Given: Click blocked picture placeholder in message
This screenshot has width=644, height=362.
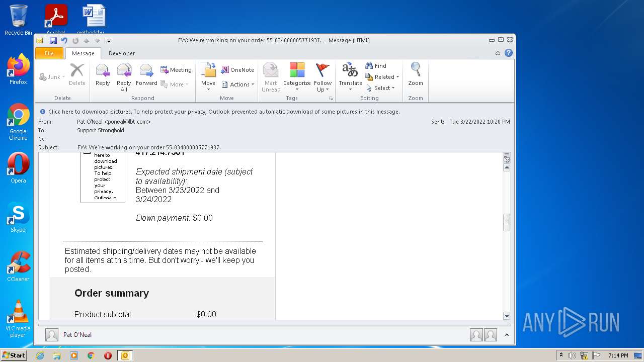Looking at the screenshot, I should tap(103, 176).
